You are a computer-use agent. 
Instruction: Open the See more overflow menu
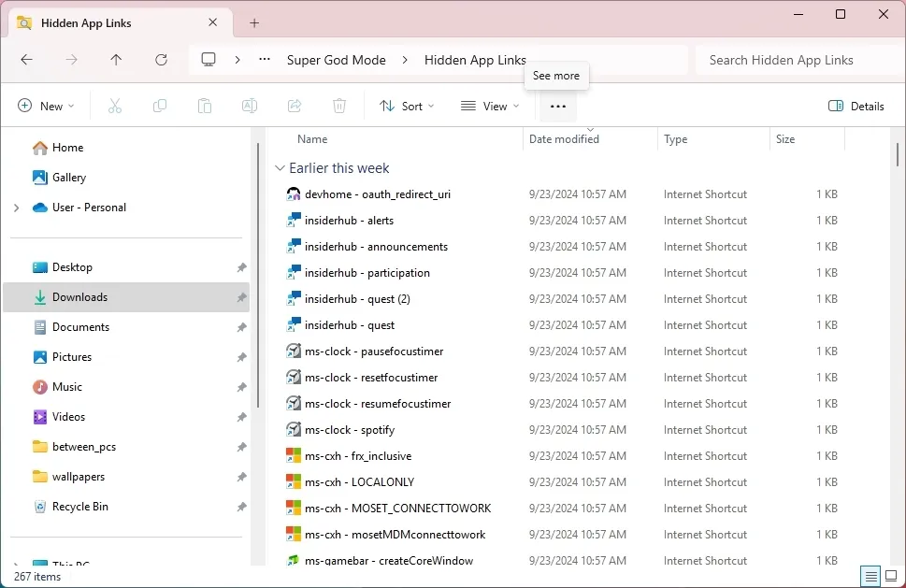click(x=557, y=106)
